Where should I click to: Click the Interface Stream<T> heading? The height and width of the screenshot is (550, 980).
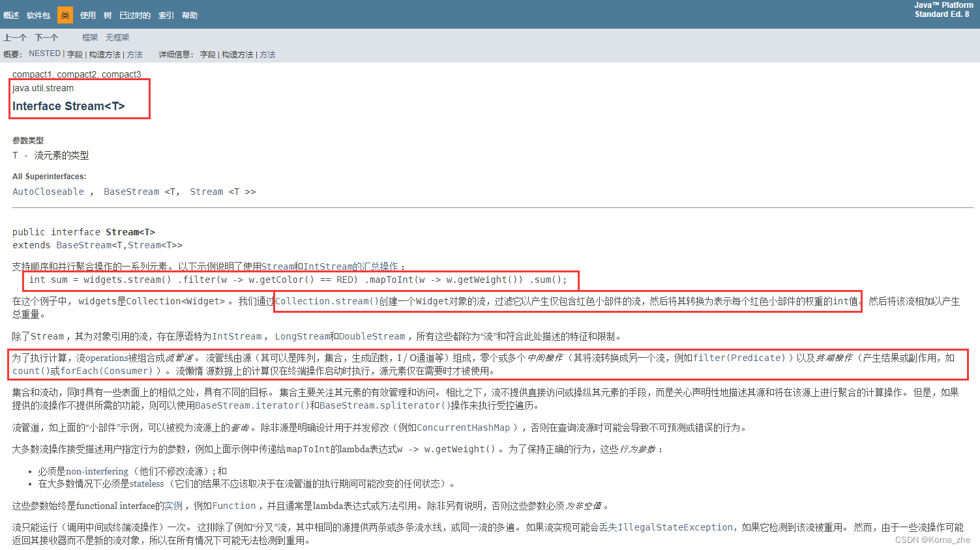point(68,106)
